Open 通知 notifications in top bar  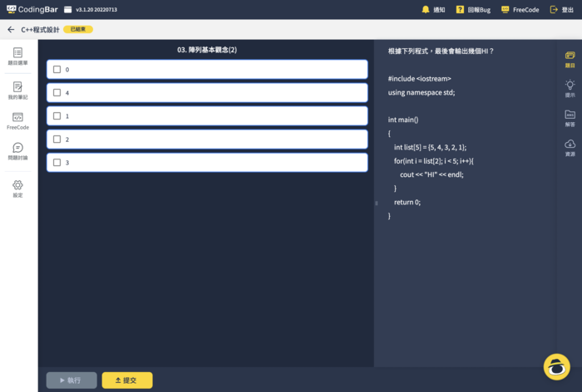433,10
